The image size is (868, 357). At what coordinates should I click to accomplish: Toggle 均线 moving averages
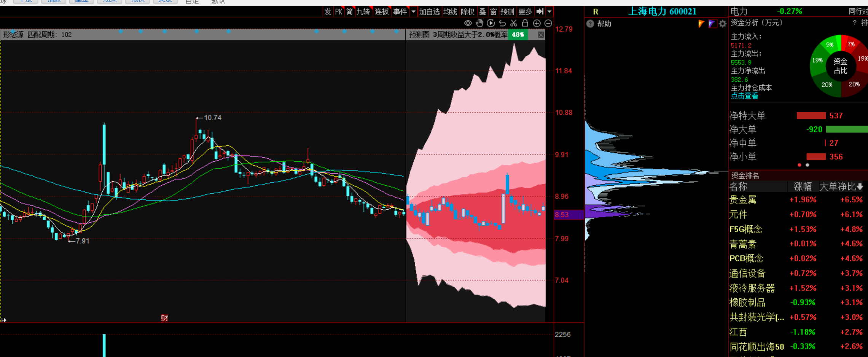[x=450, y=12]
